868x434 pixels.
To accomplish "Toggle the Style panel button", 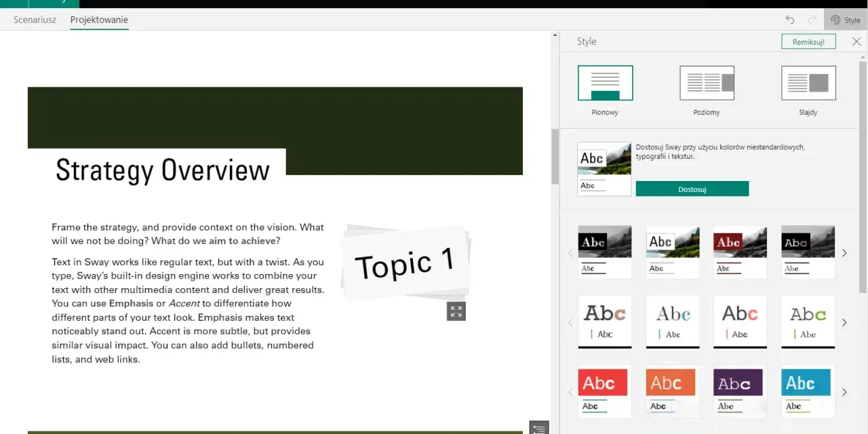I will click(x=846, y=20).
